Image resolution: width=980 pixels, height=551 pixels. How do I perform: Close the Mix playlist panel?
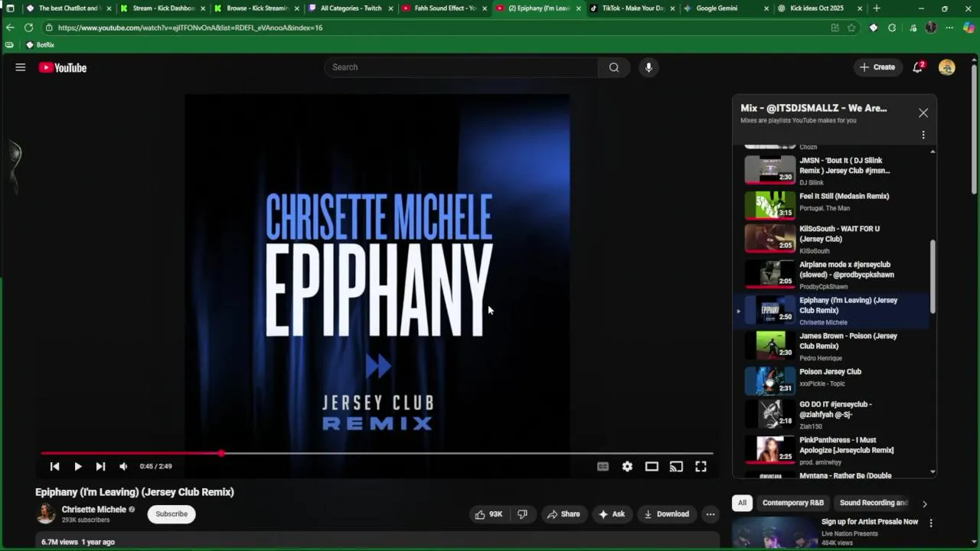(x=923, y=112)
